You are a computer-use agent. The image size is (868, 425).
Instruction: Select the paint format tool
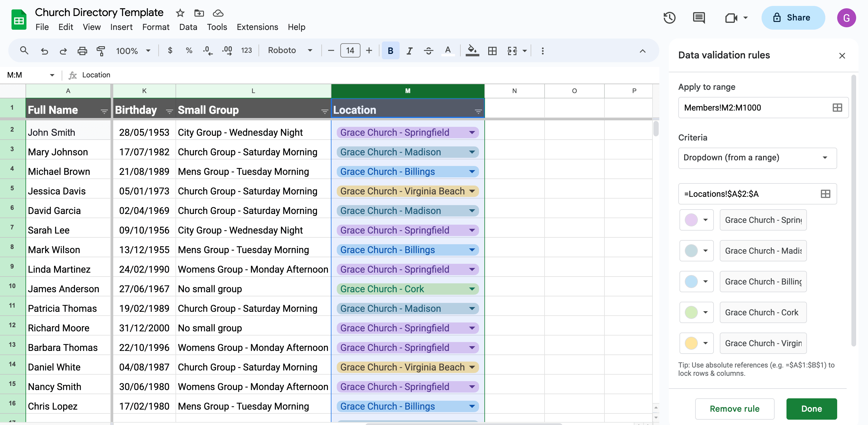click(101, 51)
